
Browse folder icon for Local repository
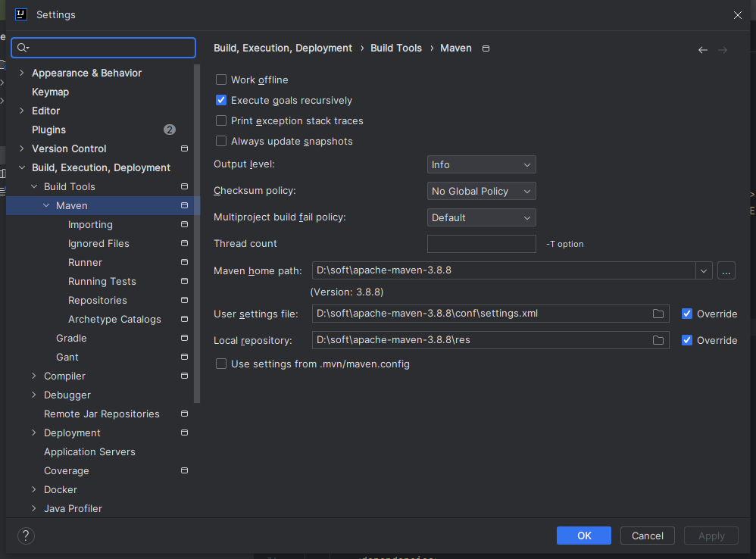coord(658,340)
